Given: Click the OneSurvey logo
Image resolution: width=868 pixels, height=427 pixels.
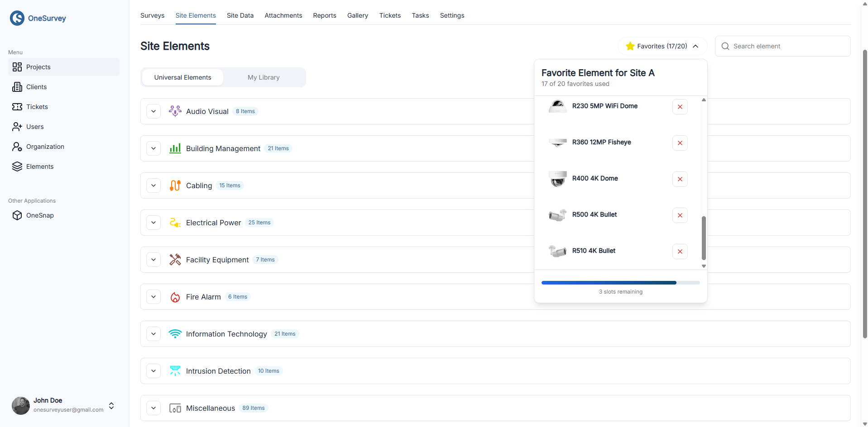Looking at the screenshot, I should coord(17,18).
